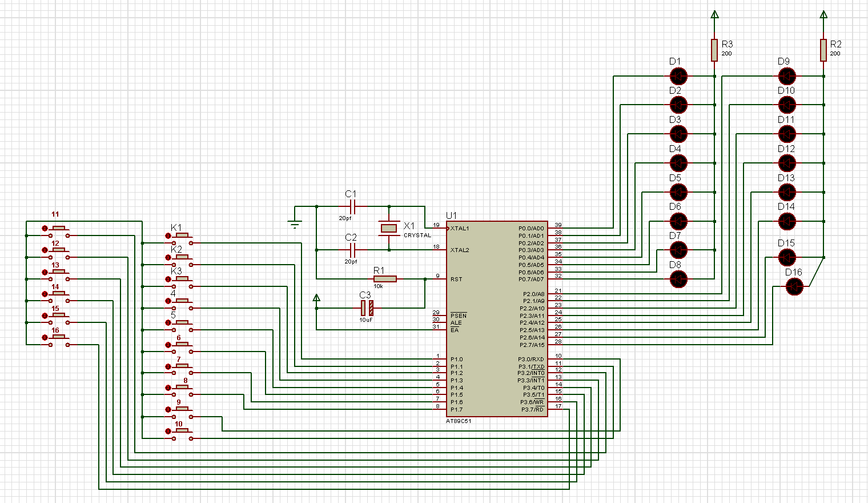Image resolution: width=868 pixels, height=503 pixels.
Task: Select LED D13 symbol
Action: point(787,192)
